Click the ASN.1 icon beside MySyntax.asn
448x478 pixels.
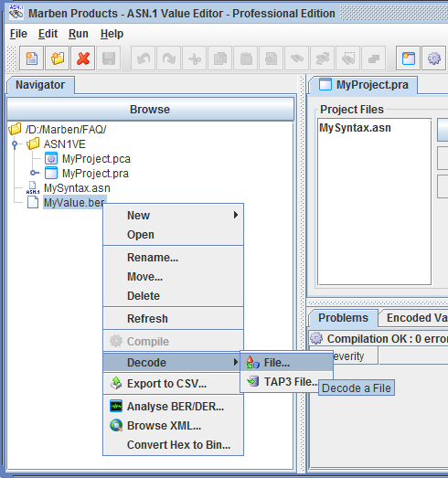tap(33, 187)
